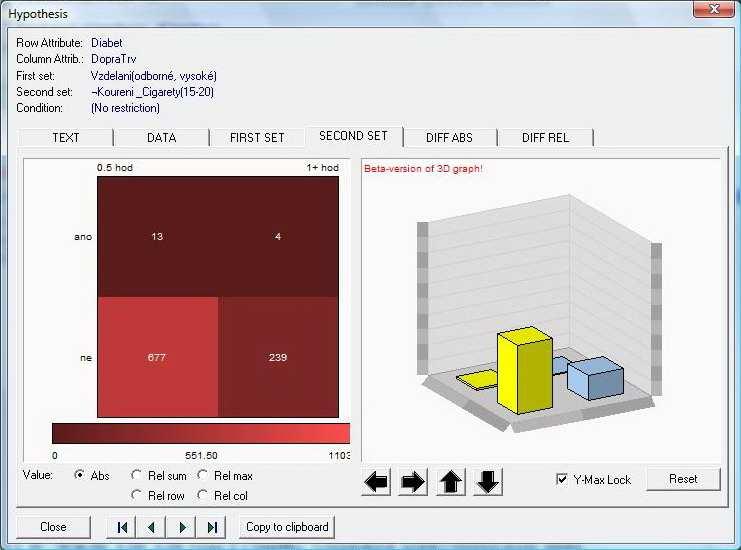Click the '551.50' scale midpoint value
741x550 pixels.
click(x=201, y=455)
